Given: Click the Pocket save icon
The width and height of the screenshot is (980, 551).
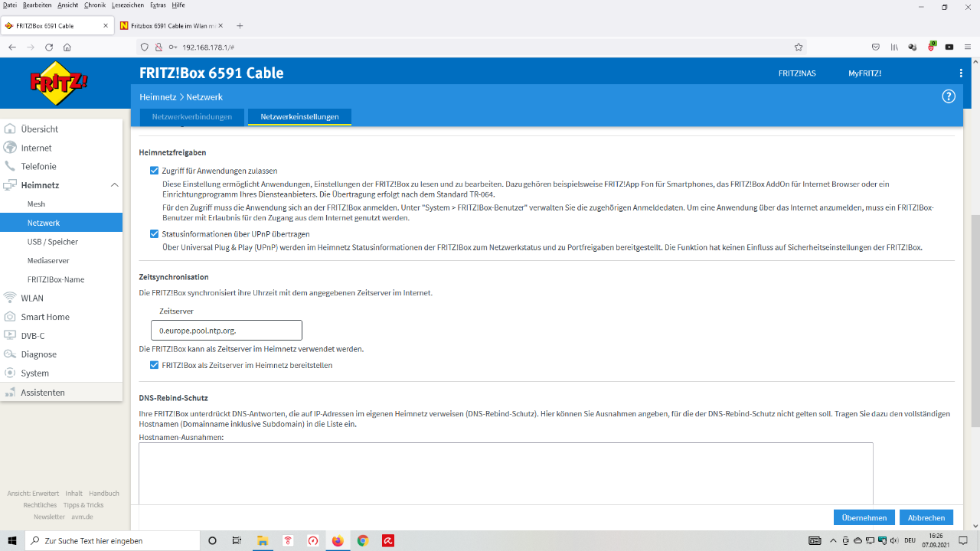Looking at the screenshot, I should click(x=876, y=47).
